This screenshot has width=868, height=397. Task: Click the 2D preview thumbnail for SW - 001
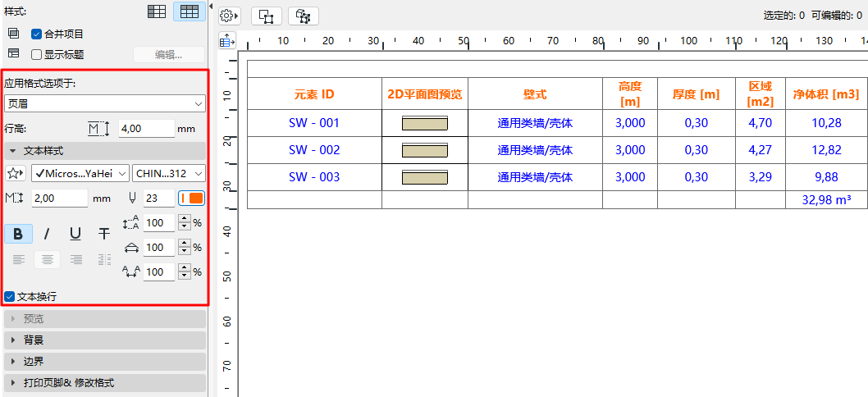[425, 124]
